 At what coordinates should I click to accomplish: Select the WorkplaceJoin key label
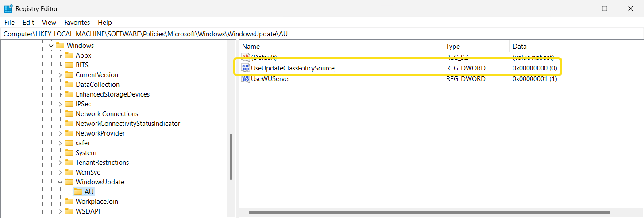coord(97,202)
